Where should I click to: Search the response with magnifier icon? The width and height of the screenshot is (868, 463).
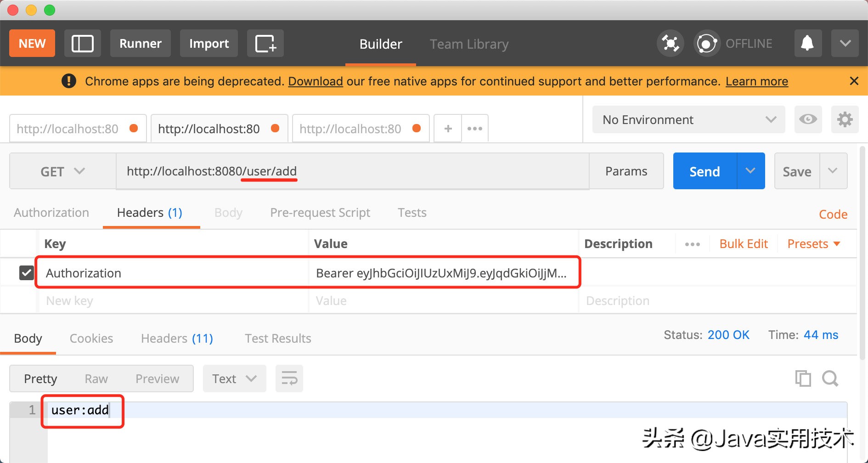pos(830,378)
